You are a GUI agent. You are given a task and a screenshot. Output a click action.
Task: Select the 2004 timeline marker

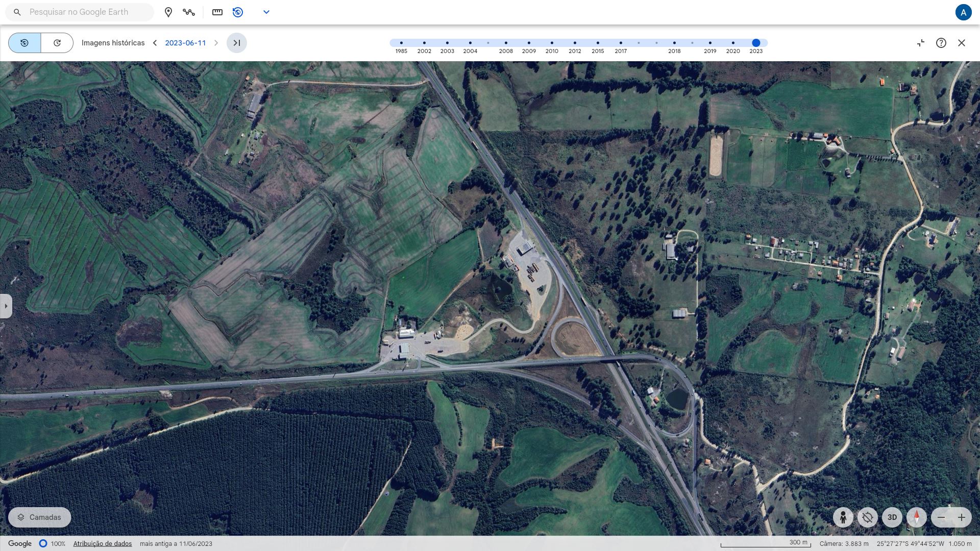(x=470, y=43)
